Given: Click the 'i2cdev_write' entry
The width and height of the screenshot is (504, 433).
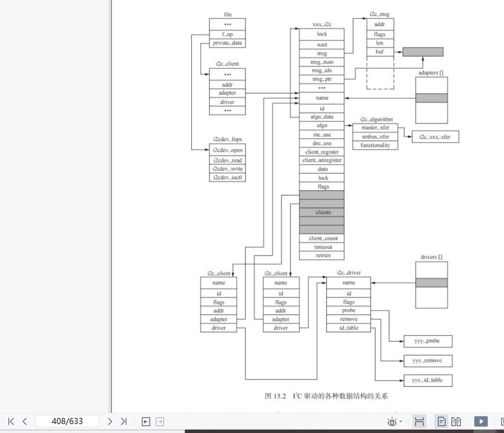Looking at the screenshot, I should (227, 169).
